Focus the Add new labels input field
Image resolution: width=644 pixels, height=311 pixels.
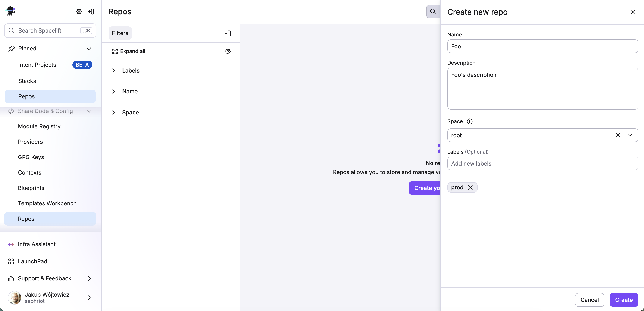[543, 163]
